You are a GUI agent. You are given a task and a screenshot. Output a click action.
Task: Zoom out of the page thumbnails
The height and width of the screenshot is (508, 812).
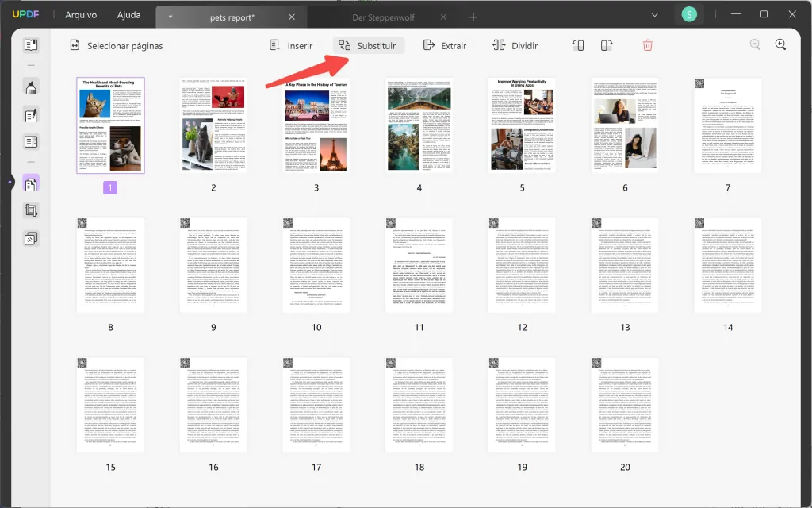754,44
